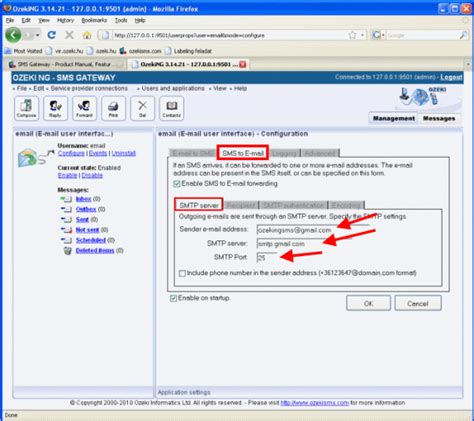This screenshot has height=421, width=474.
Task: Click the Management button
Action: coord(394,118)
